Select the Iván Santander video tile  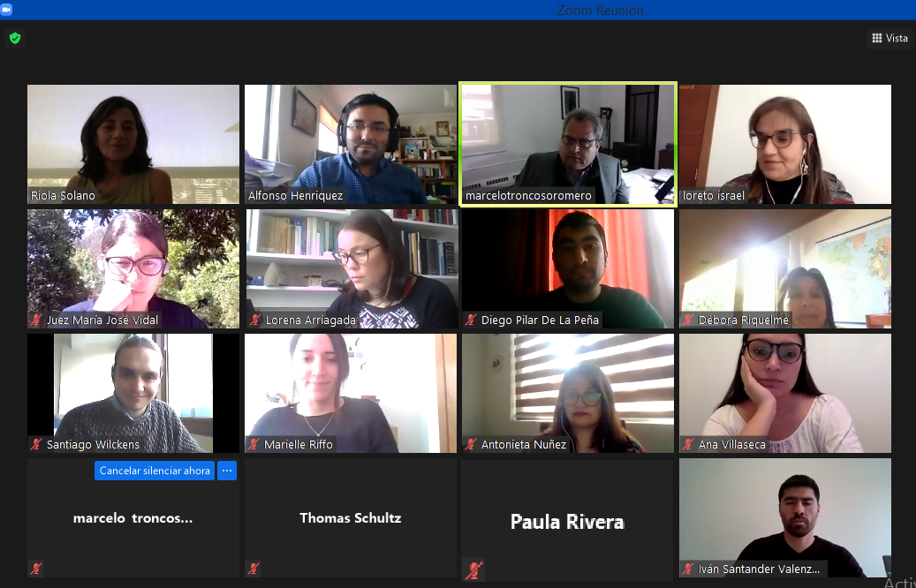785,518
